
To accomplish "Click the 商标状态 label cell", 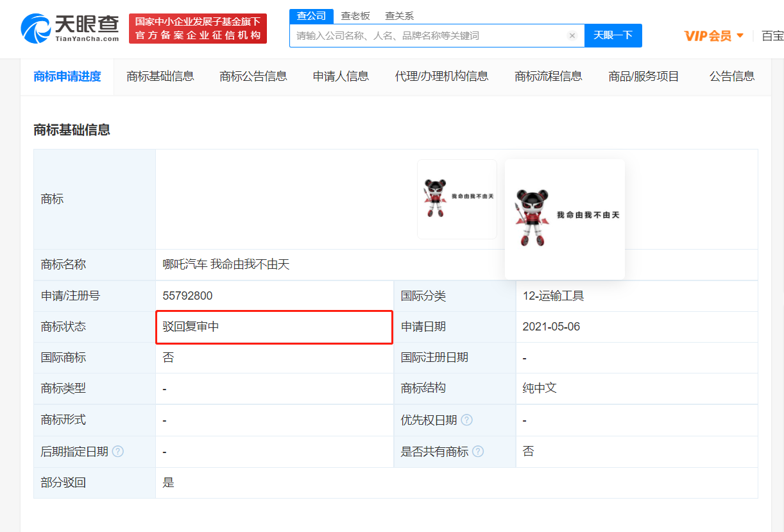I will point(94,327).
